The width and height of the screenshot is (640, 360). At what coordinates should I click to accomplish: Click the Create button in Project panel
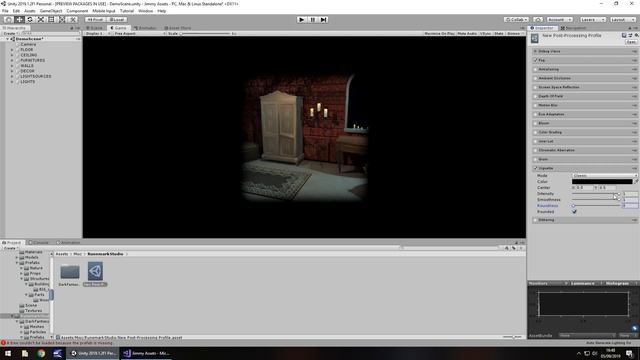(x=10, y=248)
